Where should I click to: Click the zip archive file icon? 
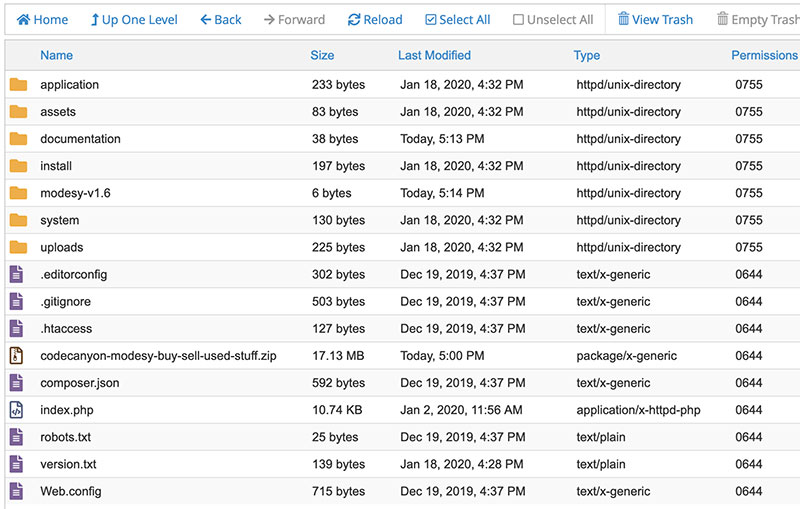pyautogui.click(x=16, y=355)
